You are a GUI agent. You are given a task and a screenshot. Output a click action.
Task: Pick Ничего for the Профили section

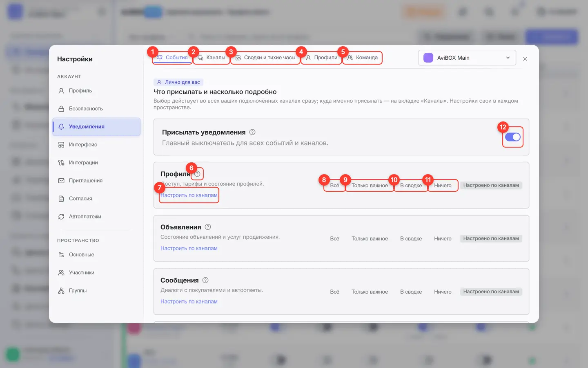(443, 186)
